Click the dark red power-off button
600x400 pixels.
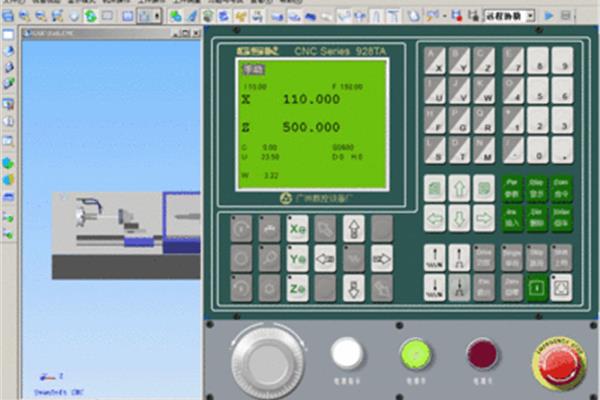coord(481,353)
